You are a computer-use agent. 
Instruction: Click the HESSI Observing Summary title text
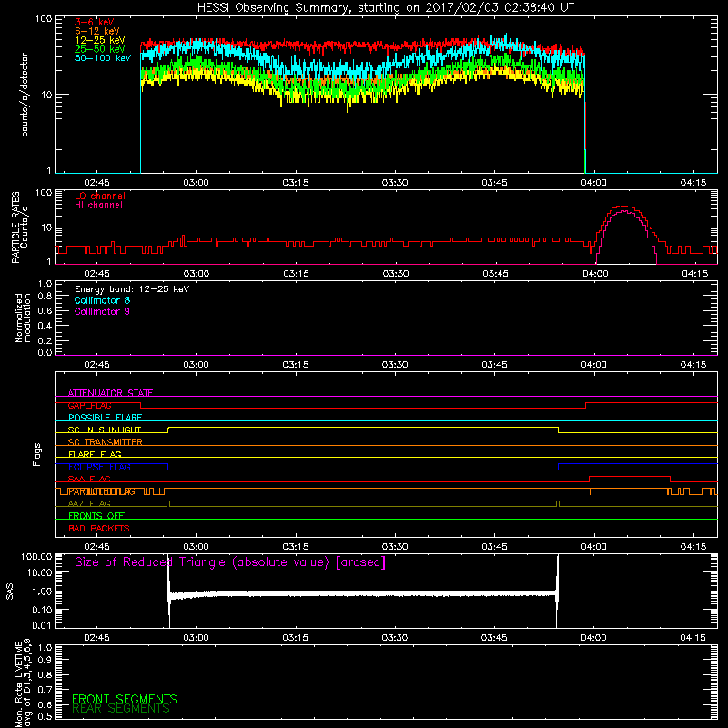(385, 8)
